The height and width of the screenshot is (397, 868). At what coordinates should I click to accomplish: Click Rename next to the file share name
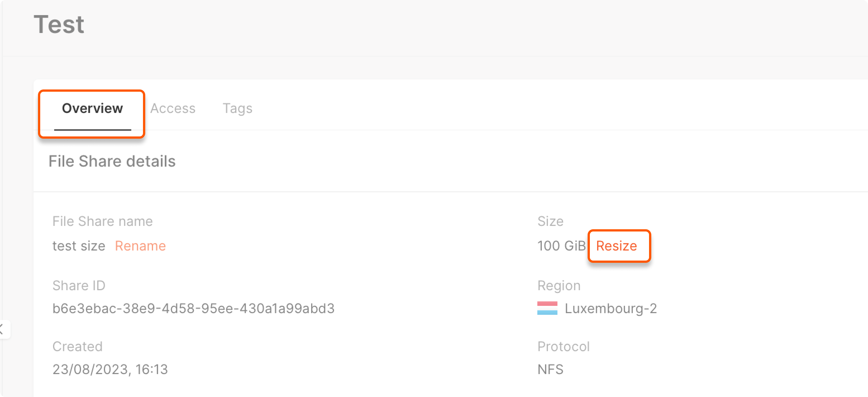point(140,246)
